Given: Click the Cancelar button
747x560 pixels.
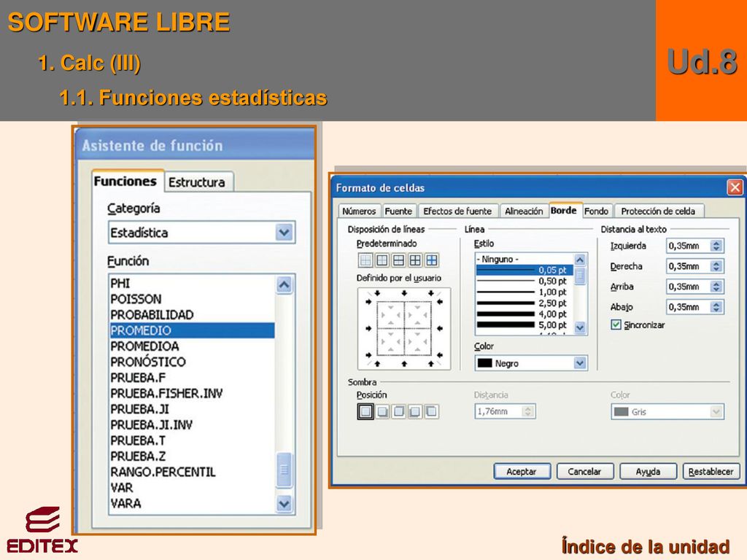Looking at the screenshot, I should [584, 472].
